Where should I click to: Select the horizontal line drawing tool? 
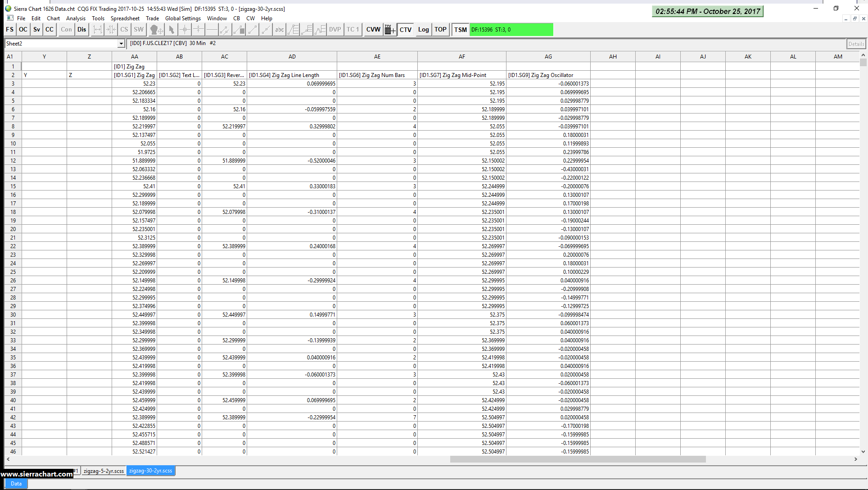(x=212, y=30)
